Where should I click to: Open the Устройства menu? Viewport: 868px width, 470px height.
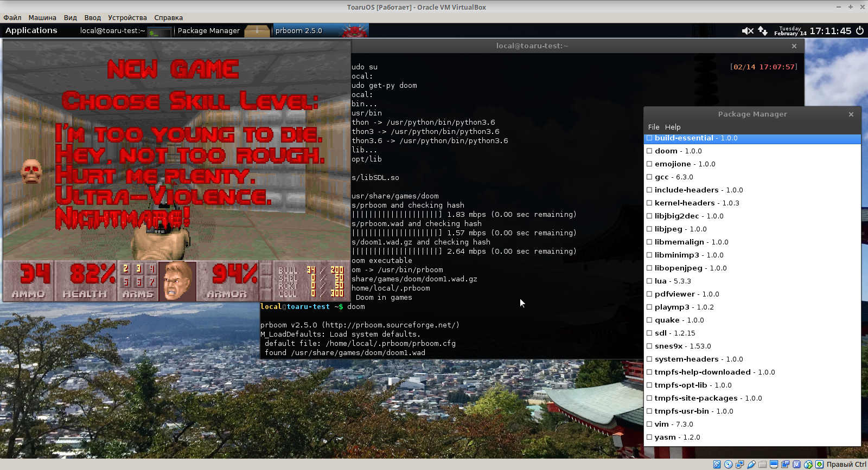(127, 18)
